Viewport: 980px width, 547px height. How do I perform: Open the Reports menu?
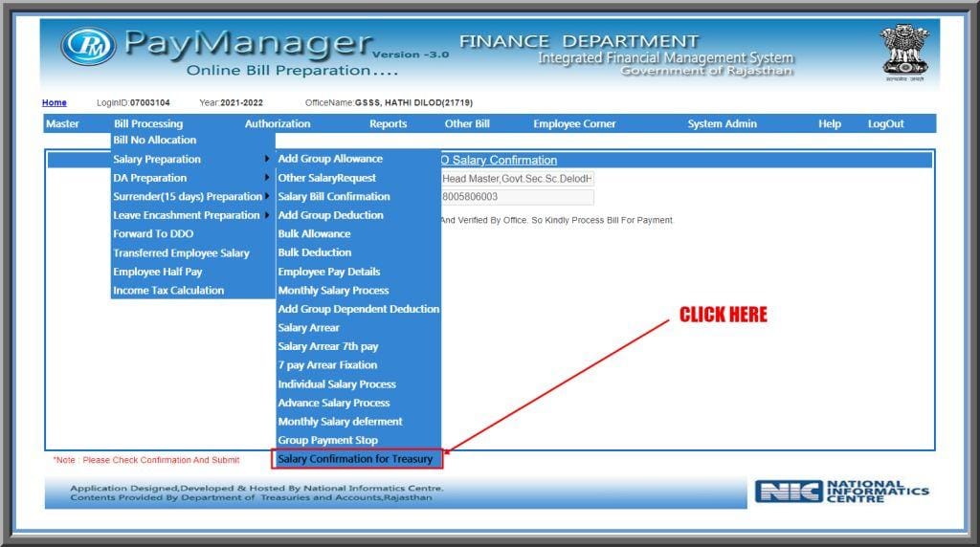point(389,123)
